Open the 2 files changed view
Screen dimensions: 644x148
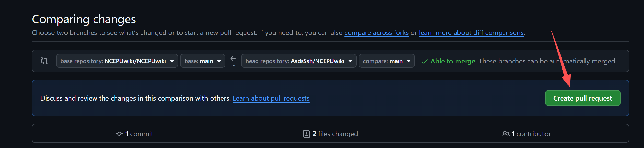point(335,134)
